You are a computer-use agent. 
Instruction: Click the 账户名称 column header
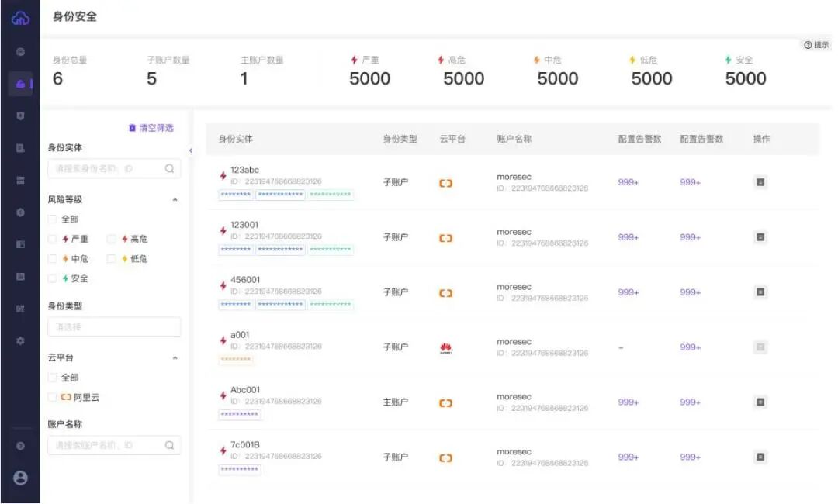(514, 139)
